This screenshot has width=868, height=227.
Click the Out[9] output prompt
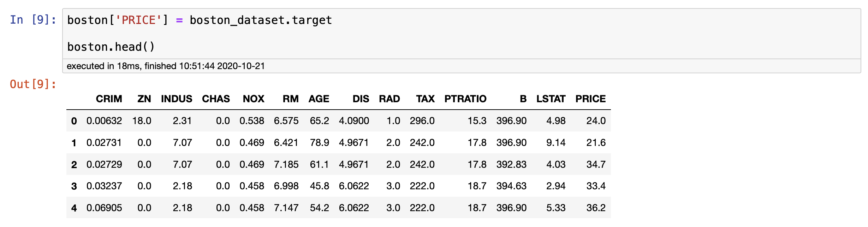pyautogui.click(x=33, y=84)
